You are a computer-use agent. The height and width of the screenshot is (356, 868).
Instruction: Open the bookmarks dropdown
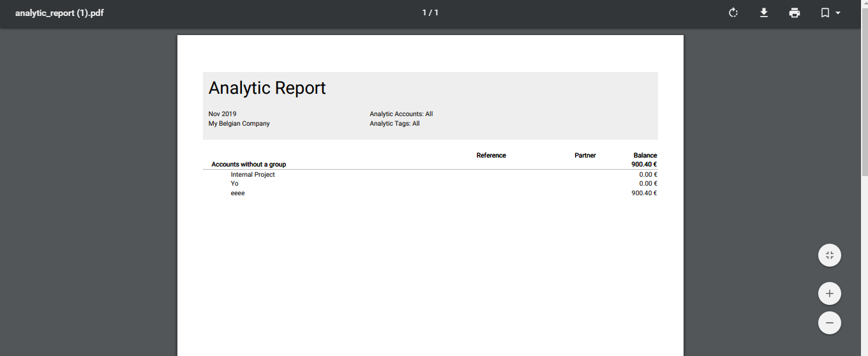(x=830, y=13)
